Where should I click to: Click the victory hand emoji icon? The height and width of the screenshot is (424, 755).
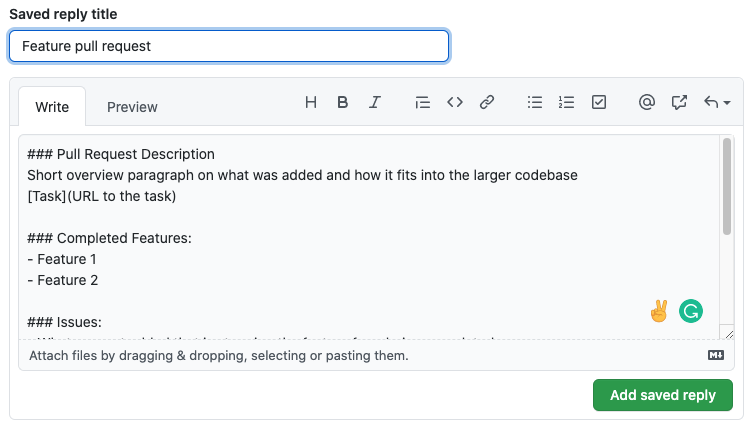click(x=659, y=311)
